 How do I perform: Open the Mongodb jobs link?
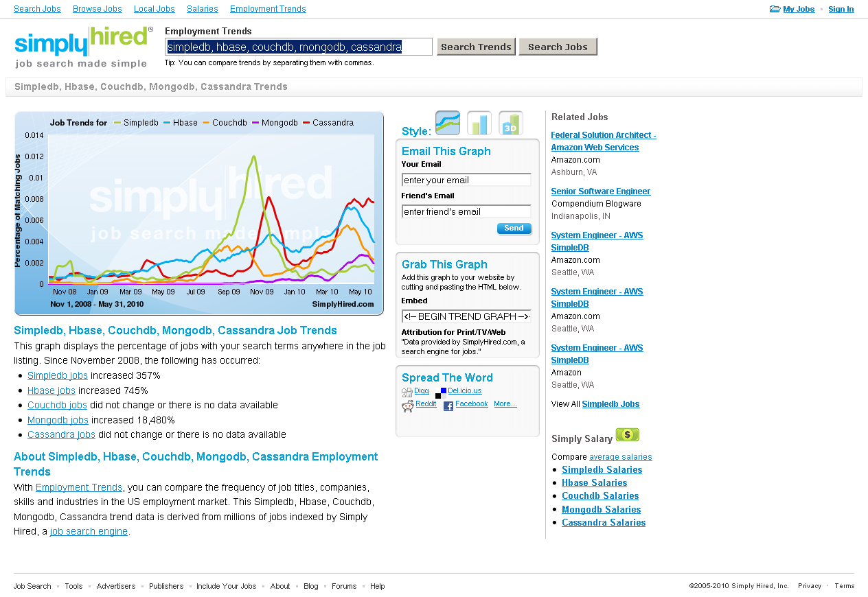point(58,420)
